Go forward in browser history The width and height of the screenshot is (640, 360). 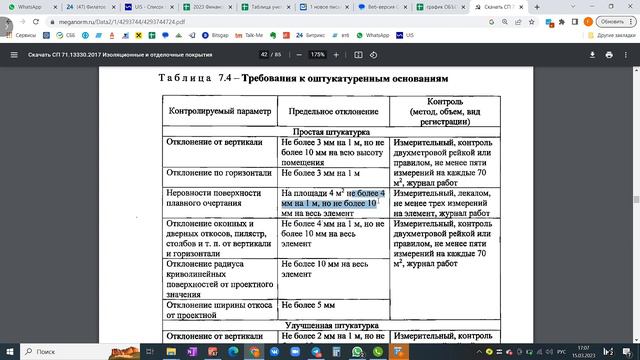[22, 22]
